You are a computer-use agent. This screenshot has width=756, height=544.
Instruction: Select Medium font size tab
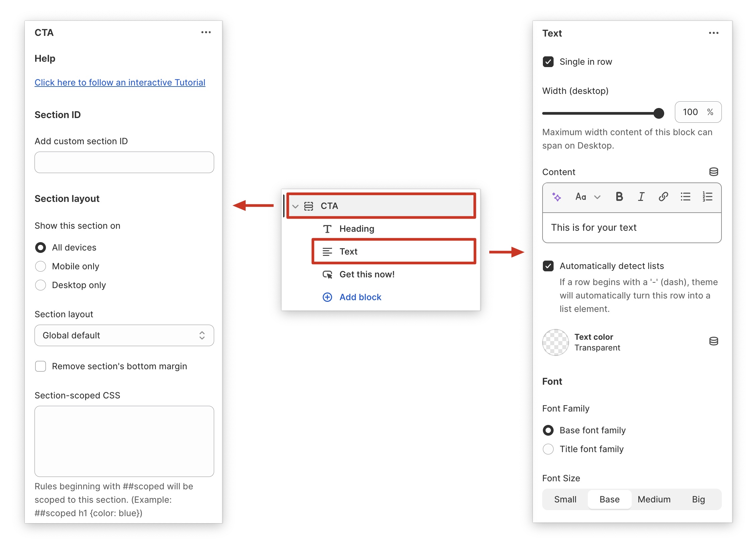click(x=654, y=499)
